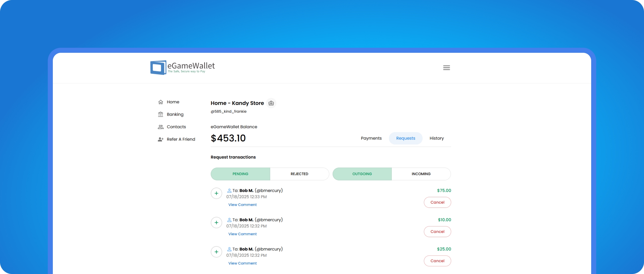View Comment on the $10.00 request
Image resolution: width=644 pixels, height=274 pixels.
coord(243,234)
